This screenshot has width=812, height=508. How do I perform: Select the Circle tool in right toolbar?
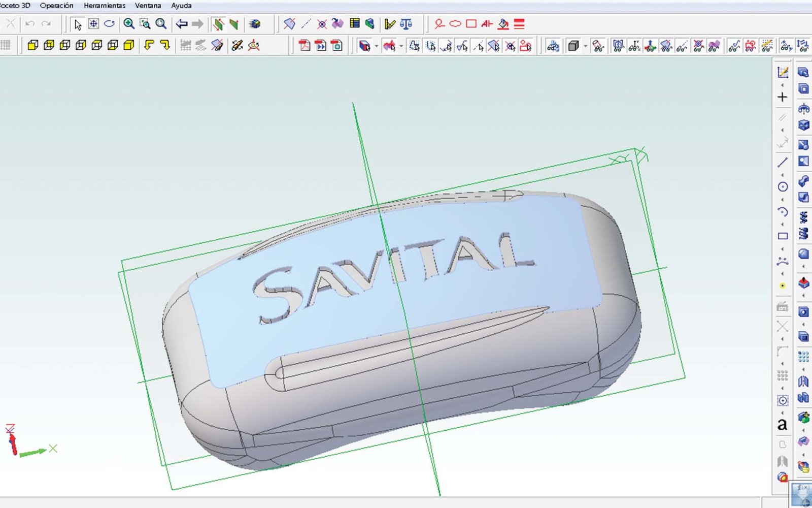tap(783, 187)
